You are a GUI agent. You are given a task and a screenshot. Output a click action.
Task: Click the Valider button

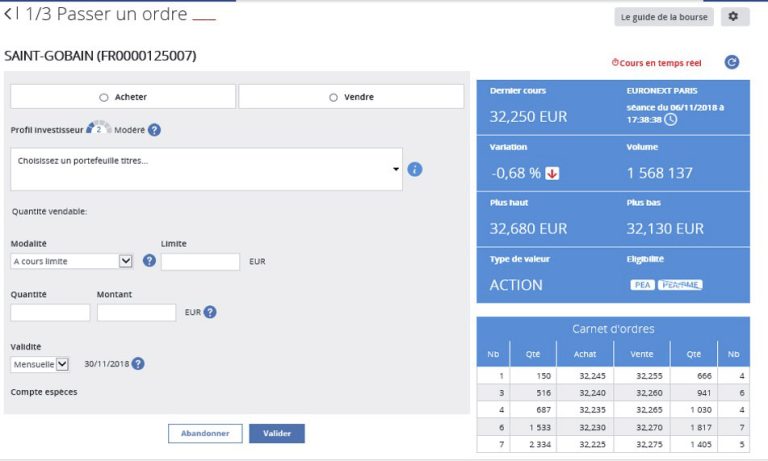(x=277, y=434)
